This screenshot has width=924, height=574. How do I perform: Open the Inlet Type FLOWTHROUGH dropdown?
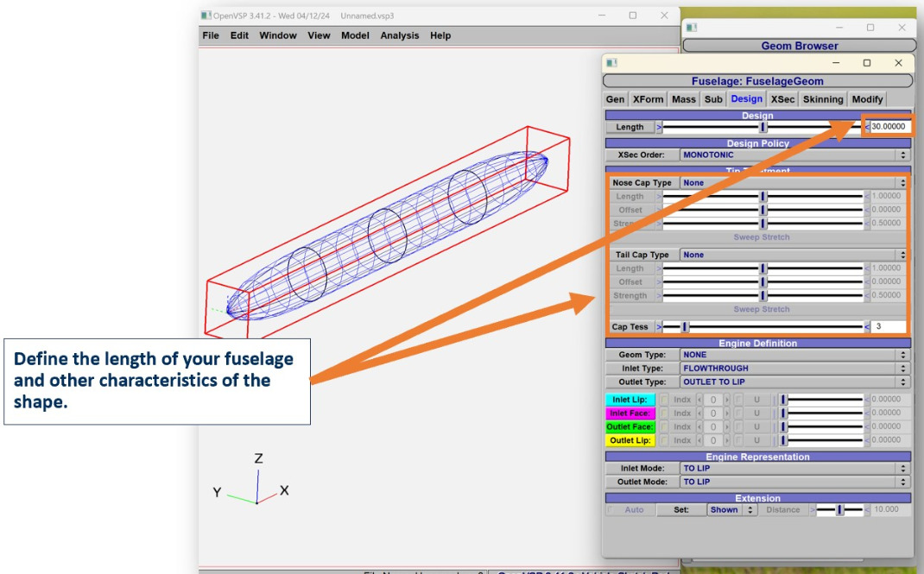click(x=794, y=369)
